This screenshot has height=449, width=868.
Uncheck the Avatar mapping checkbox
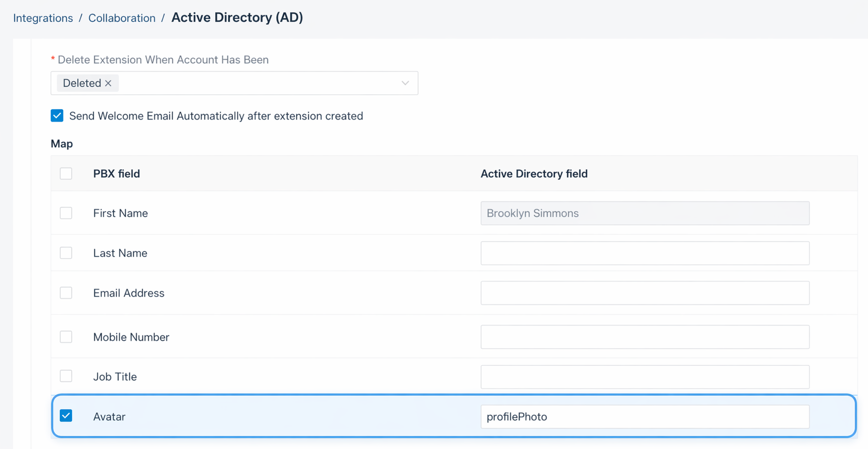(66, 416)
